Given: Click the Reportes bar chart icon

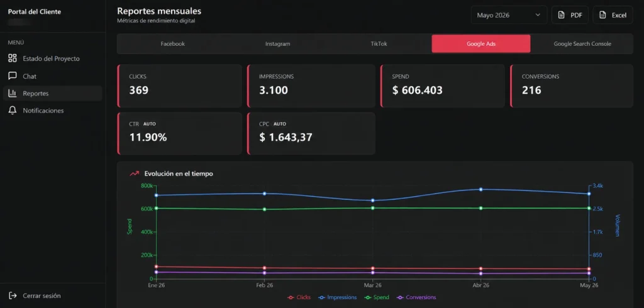Looking at the screenshot, I should coord(13,93).
